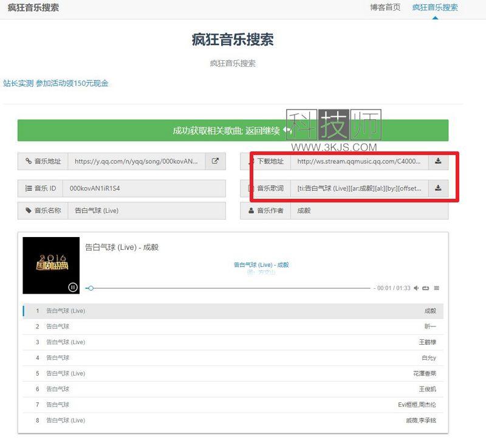The height and width of the screenshot is (448, 486).
Task: Go to 博客首页 in top navigation
Action: 385,7
